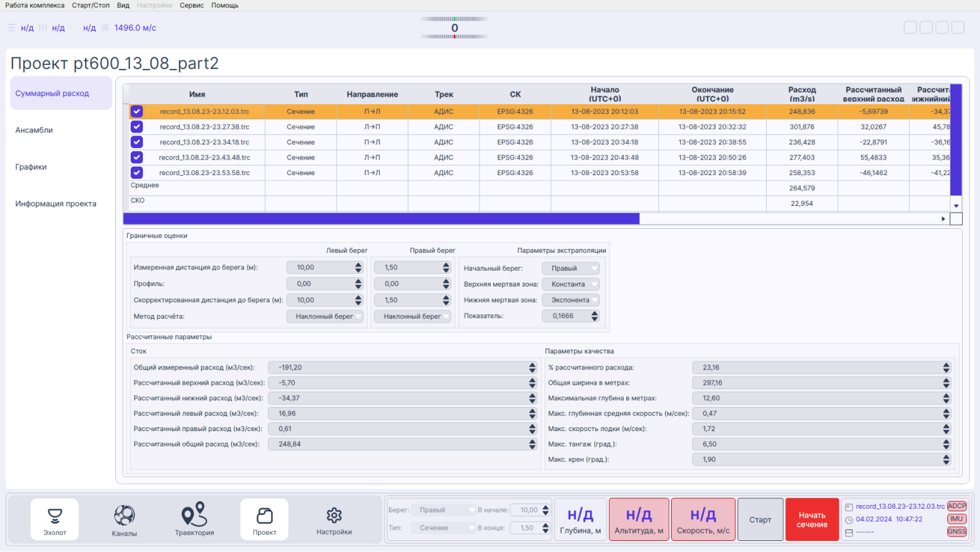980x552 pixels.
Task: Toggle checkbox for record_13.08.23-23.53.58.trc
Action: [x=137, y=173]
